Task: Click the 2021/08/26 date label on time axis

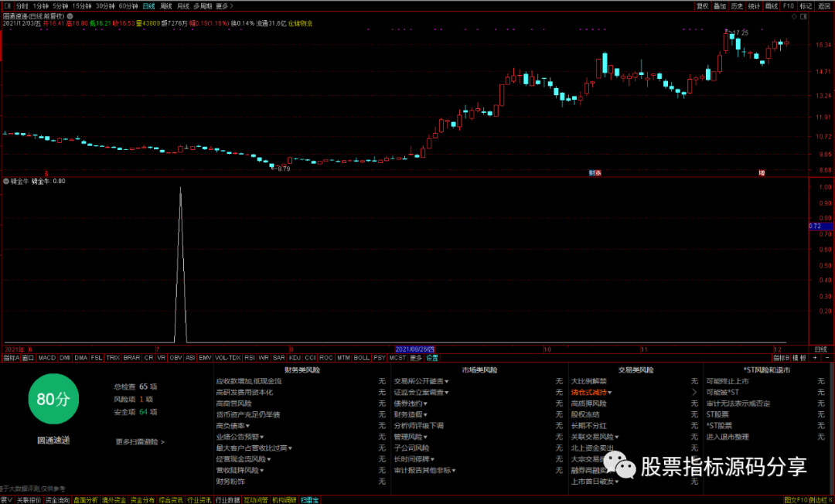Action: [x=415, y=349]
